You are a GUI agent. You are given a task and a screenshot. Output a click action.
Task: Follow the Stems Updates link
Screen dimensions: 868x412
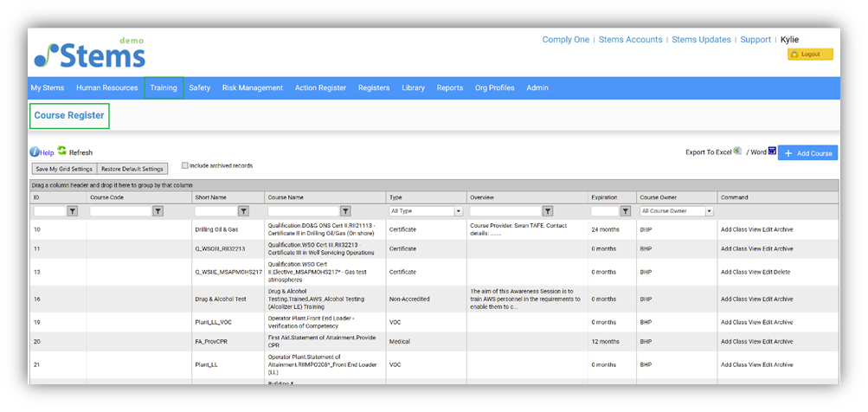click(x=701, y=40)
